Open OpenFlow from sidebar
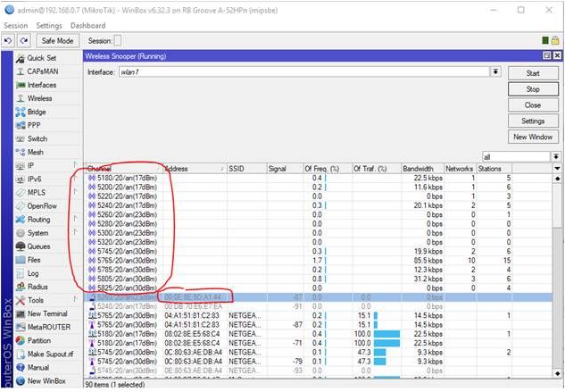565x392 pixels. [42, 206]
